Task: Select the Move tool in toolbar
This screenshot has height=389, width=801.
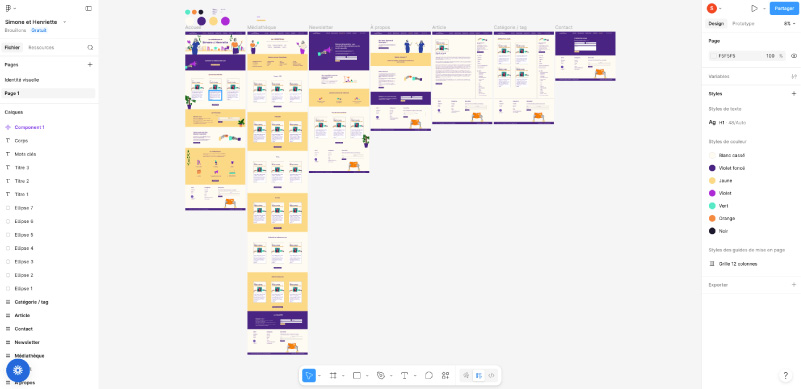Action: [309, 375]
